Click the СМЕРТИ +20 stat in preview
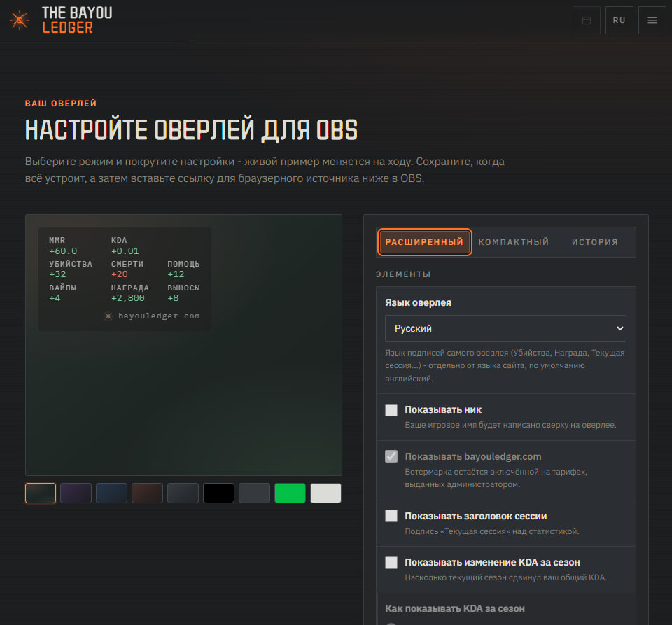The height and width of the screenshot is (625, 672). point(127,269)
